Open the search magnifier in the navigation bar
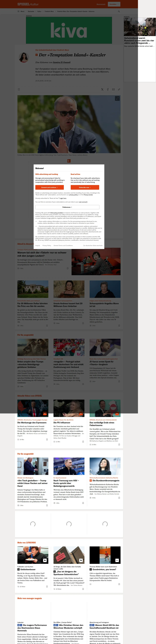Screen dimensions: 156x644 [119, 11]
